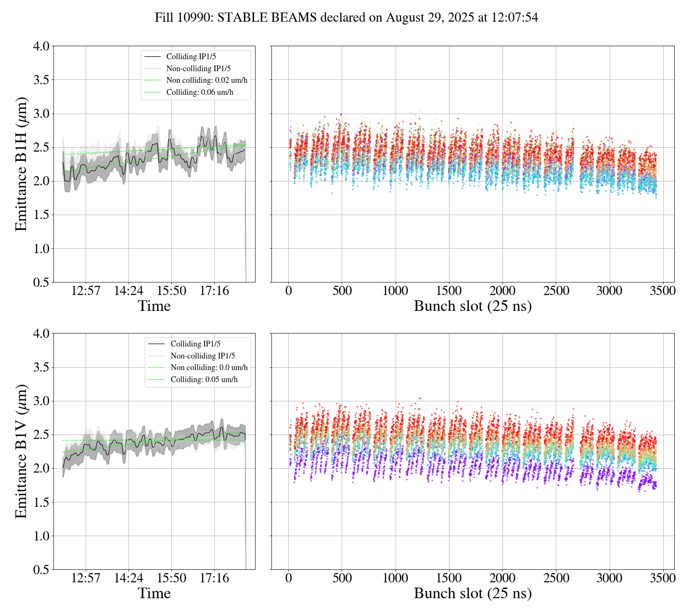Click the 3500 bunch slot tick on the bottom scatter plot
This screenshot has height=616, width=693.
point(663,578)
